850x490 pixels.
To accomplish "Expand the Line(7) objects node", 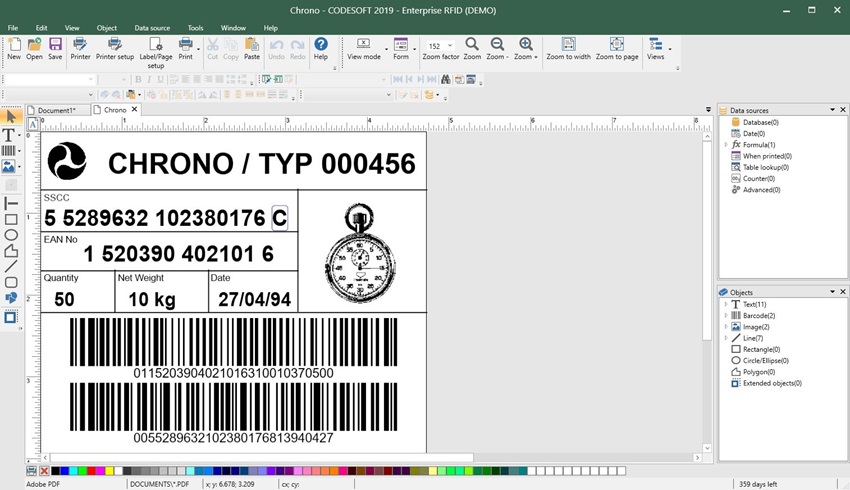I will (726, 338).
